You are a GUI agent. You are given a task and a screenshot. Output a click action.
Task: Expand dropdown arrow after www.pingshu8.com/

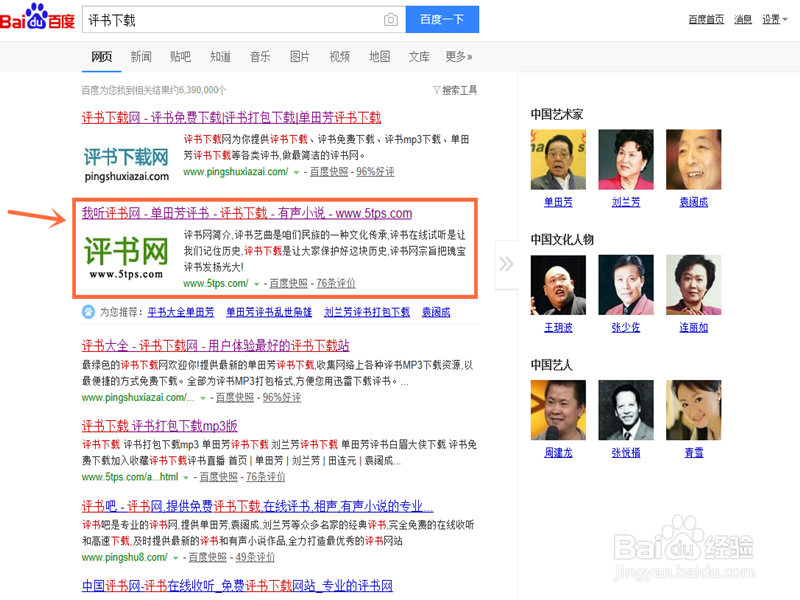pos(176,558)
